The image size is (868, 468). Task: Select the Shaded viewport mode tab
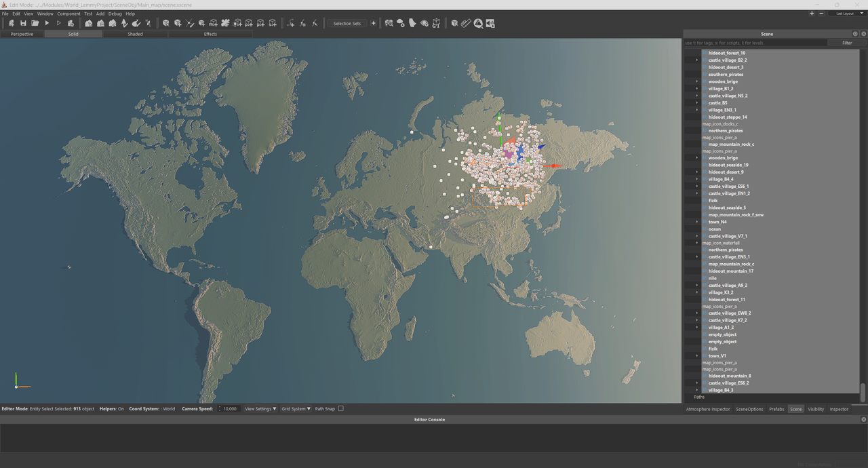(x=135, y=34)
